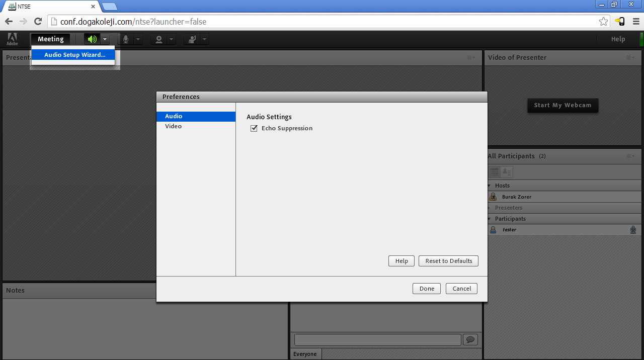The height and width of the screenshot is (360, 644).
Task: Click the green speaker icon
Action: point(92,39)
